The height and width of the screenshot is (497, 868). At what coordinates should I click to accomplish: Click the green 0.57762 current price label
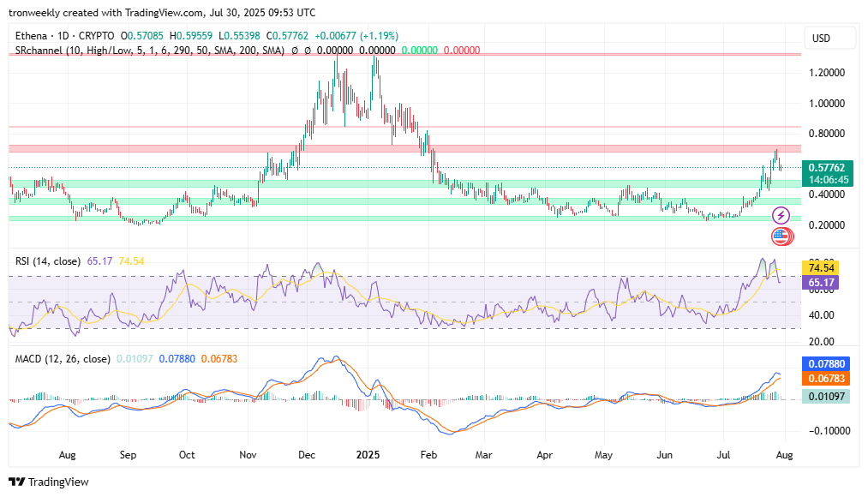point(827,167)
